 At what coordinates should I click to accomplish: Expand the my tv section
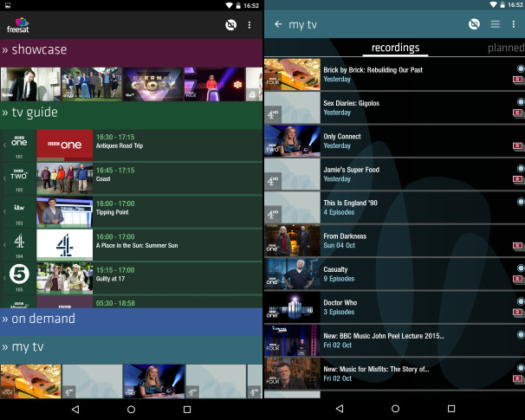(x=132, y=349)
